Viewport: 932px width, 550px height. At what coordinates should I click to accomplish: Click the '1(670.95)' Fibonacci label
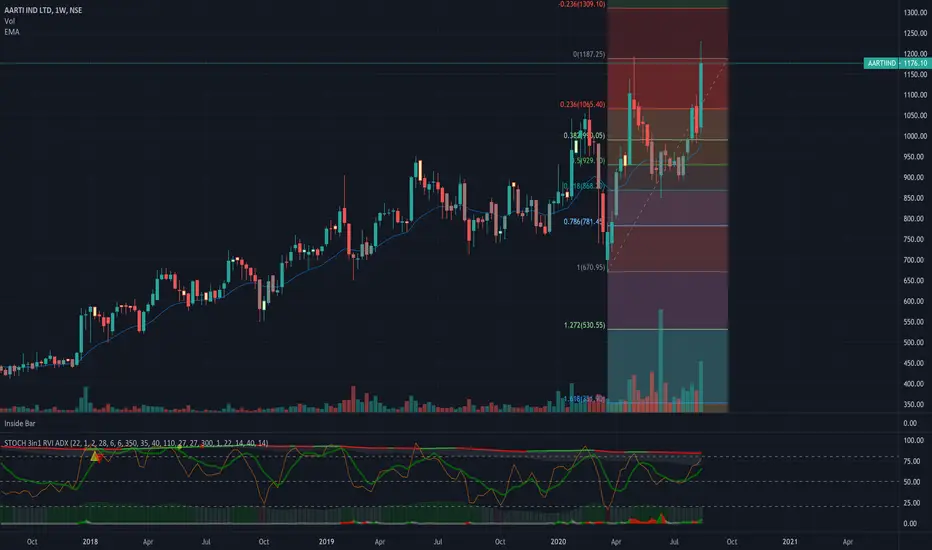coord(591,268)
